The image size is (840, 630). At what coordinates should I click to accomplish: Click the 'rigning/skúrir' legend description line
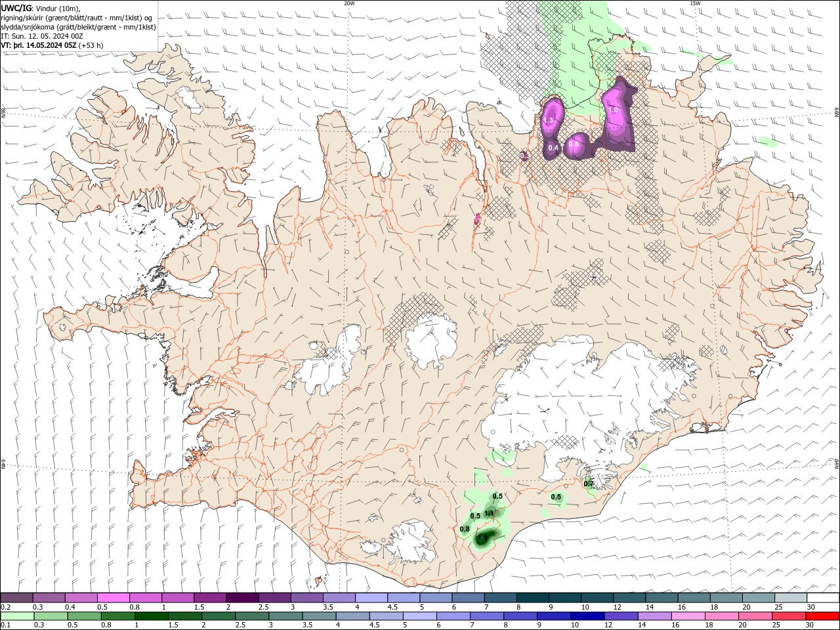click(77, 18)
